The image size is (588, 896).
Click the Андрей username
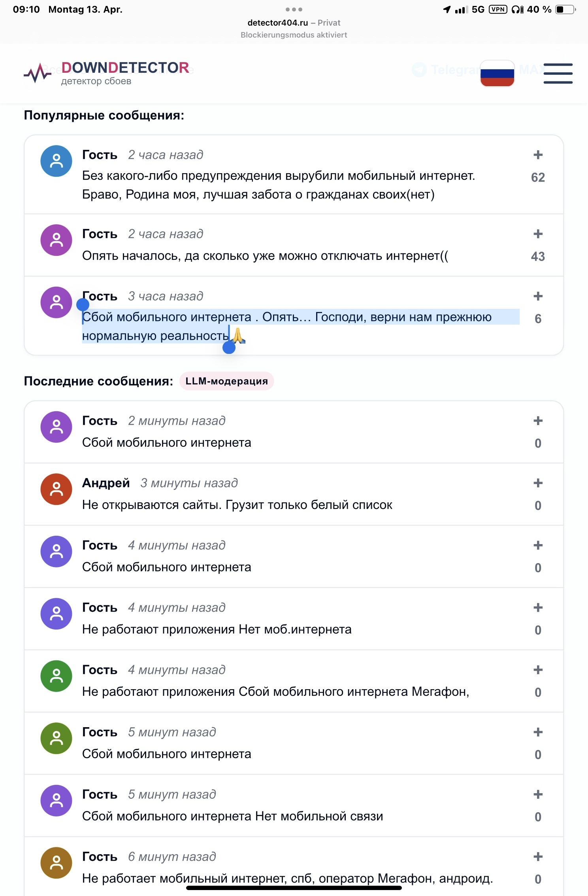(x=106, y=483)
